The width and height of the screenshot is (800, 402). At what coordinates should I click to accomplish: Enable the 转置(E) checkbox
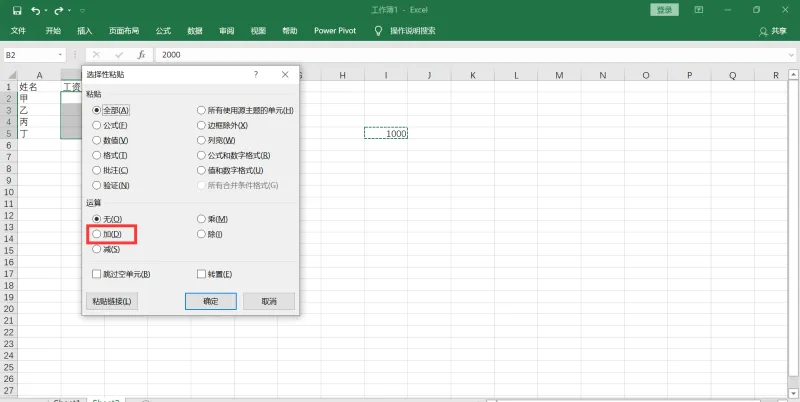click(201, 274)
